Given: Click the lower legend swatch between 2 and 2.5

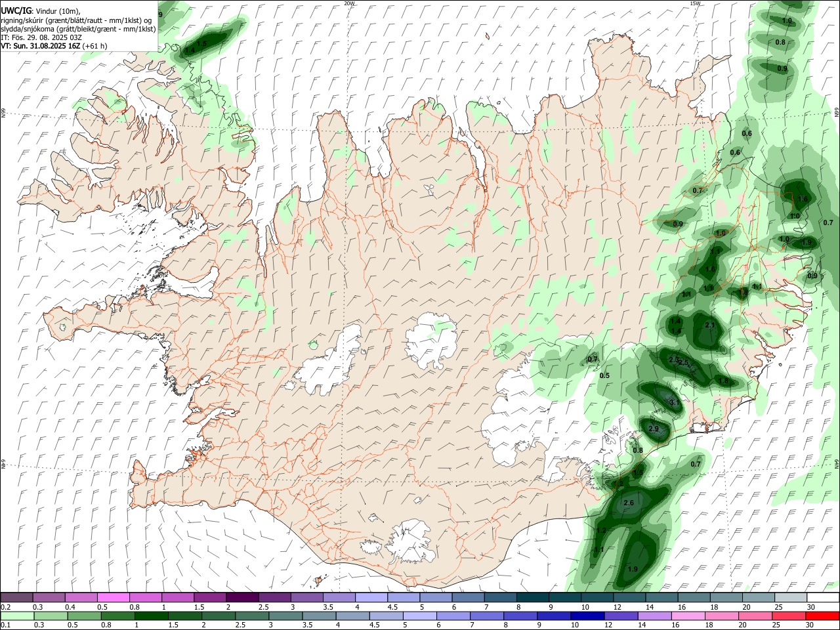Looking at the screenshot, I should [219, 616].
